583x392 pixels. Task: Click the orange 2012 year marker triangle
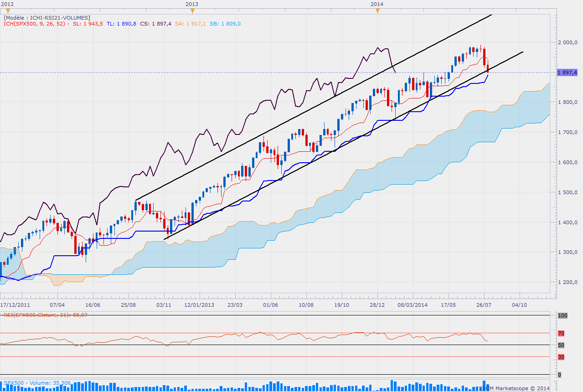point(7,10)
